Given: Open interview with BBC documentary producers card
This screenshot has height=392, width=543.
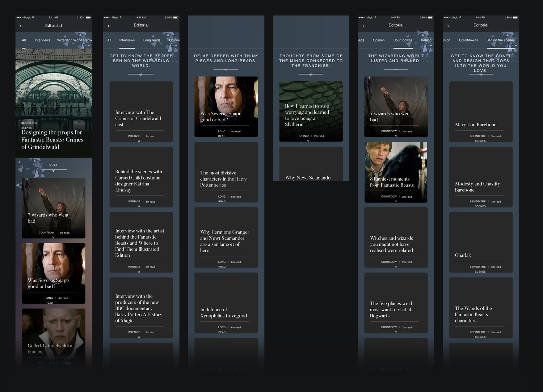Looking at the screenshot, I should tap(141, 308).
